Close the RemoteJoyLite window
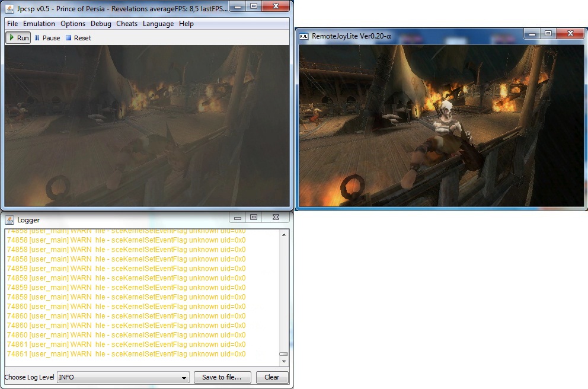 [x=571, y=34]
